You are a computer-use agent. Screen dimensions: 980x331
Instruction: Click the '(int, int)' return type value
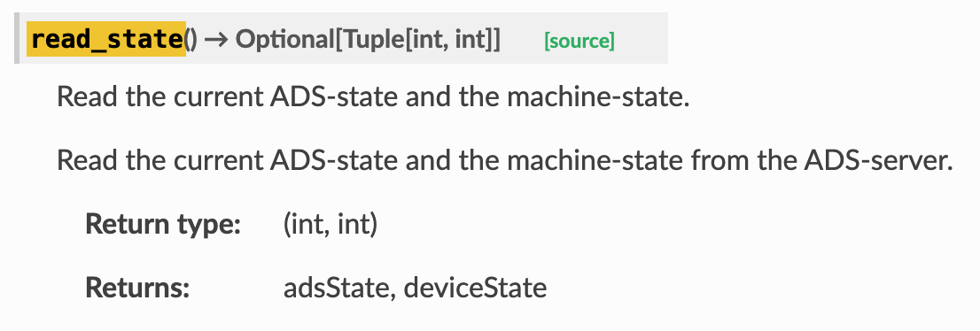click(x=331, y=224)
